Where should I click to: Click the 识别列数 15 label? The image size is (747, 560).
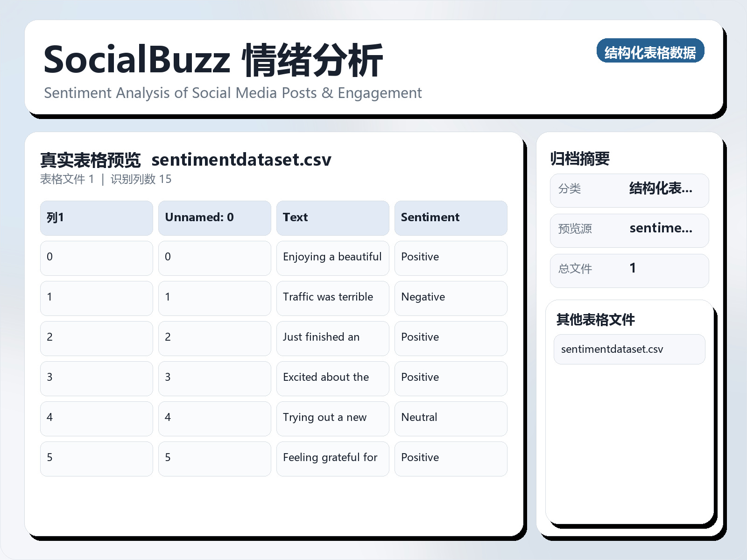click(141, 179)
